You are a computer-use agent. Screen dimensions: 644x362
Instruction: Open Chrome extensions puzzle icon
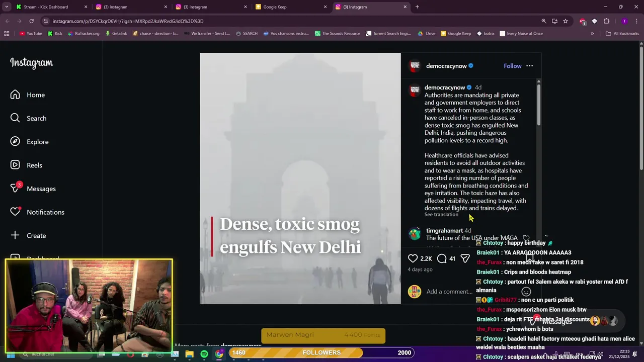(x=606, y=21)
